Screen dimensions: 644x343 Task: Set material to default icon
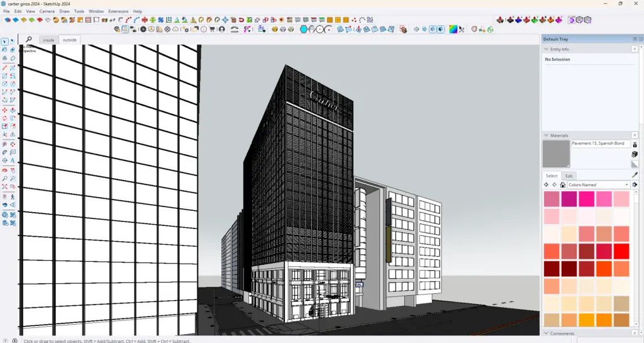tap(635, 164)
